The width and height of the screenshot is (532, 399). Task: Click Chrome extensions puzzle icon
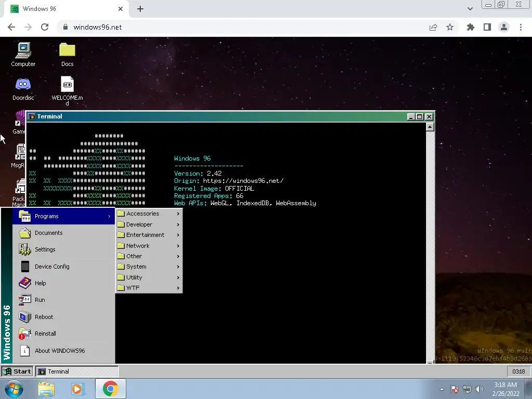click(x=470, y=27)
